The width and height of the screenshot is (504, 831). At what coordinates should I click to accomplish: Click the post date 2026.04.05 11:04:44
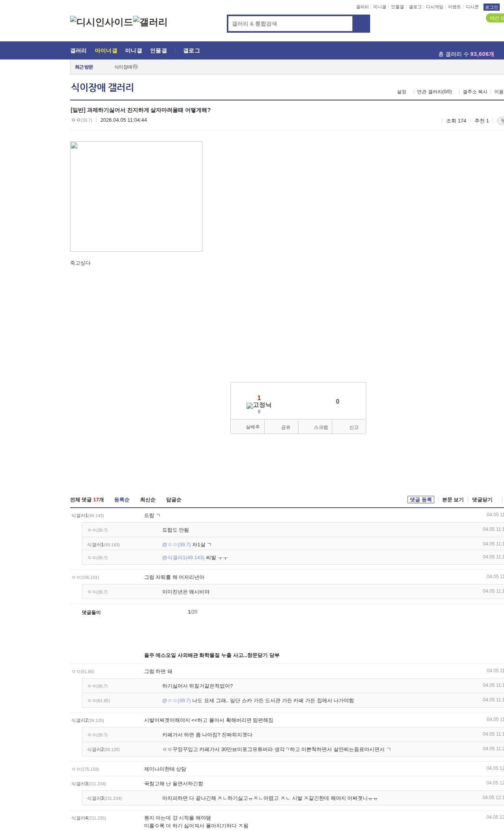point(124,120)
